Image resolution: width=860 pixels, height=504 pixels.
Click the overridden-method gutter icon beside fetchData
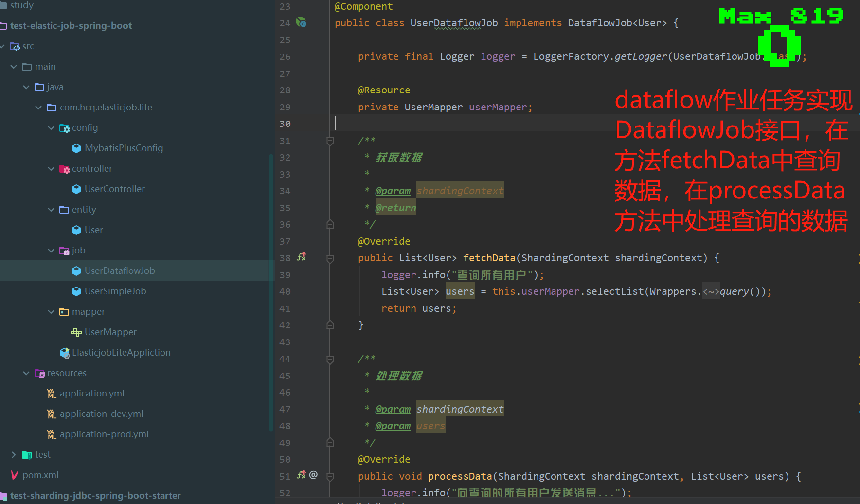coord(302,257)
